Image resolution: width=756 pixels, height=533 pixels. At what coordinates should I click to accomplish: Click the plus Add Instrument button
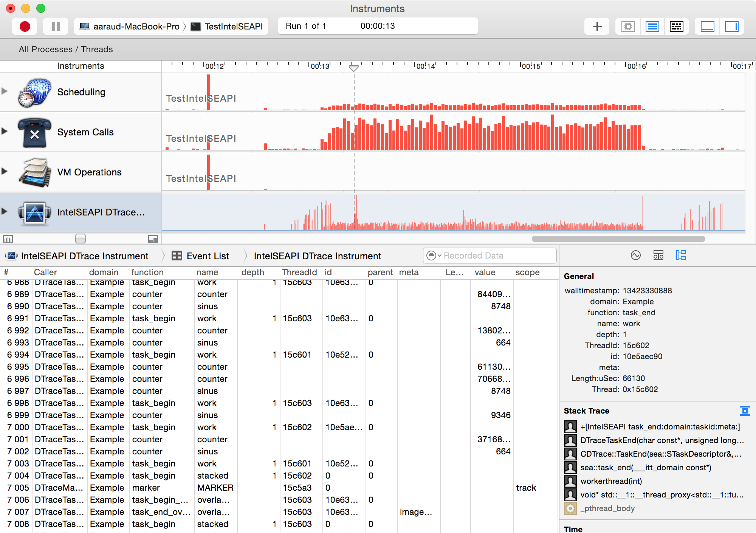[597, 26]
